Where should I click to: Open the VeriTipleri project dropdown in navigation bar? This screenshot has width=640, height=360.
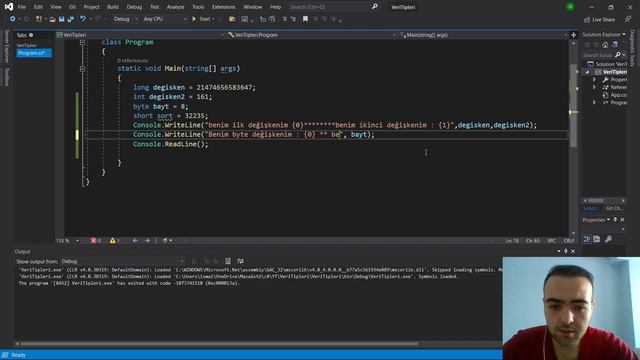140,35
